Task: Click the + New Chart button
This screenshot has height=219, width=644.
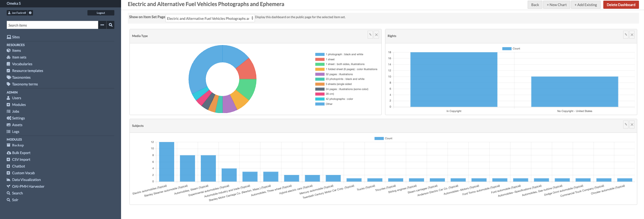Action: pos(557,5)
